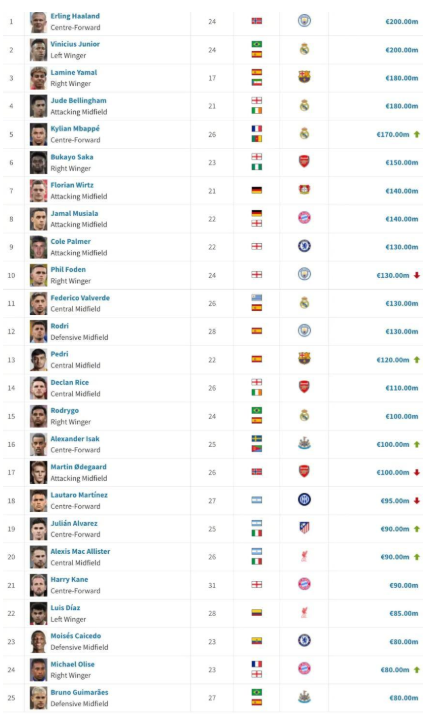429x714 pixels.
Task: Click Arsenal crest in Bukayo Saka row
Action: click(x=304, y=161)
